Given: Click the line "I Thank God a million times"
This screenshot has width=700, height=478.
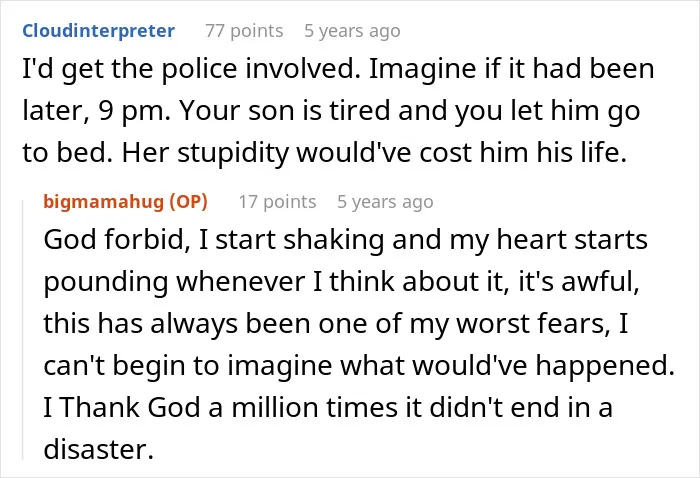Looking at the screenshot, I should click(328, 408).
